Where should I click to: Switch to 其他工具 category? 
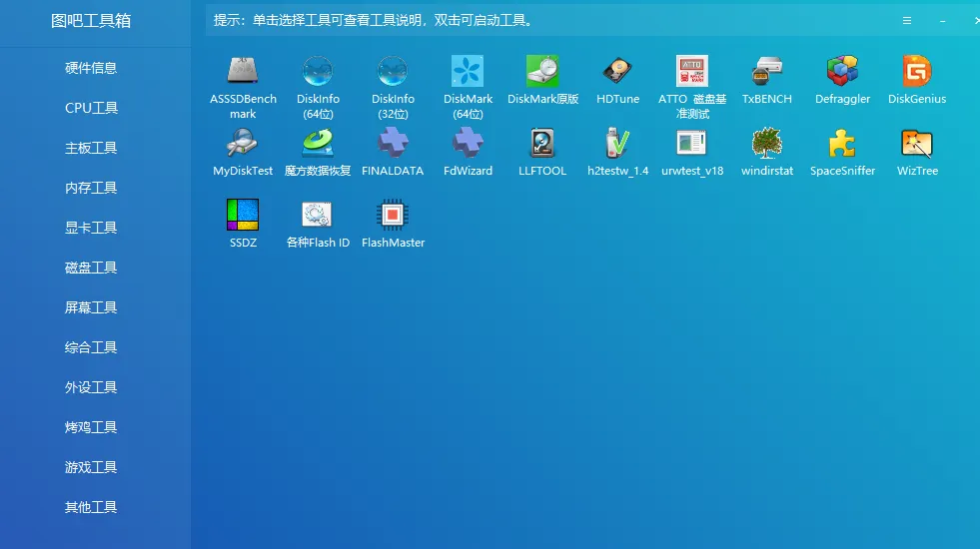pos(91,507)
